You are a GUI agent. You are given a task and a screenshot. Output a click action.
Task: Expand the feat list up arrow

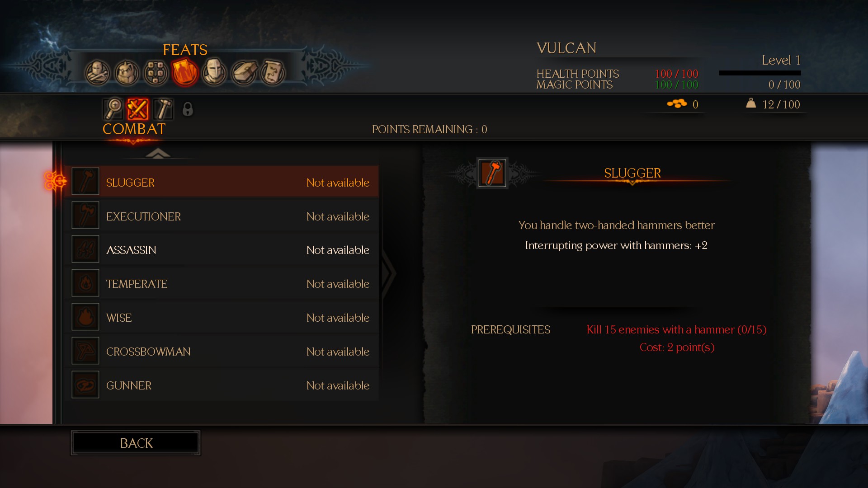coord(158,153)
